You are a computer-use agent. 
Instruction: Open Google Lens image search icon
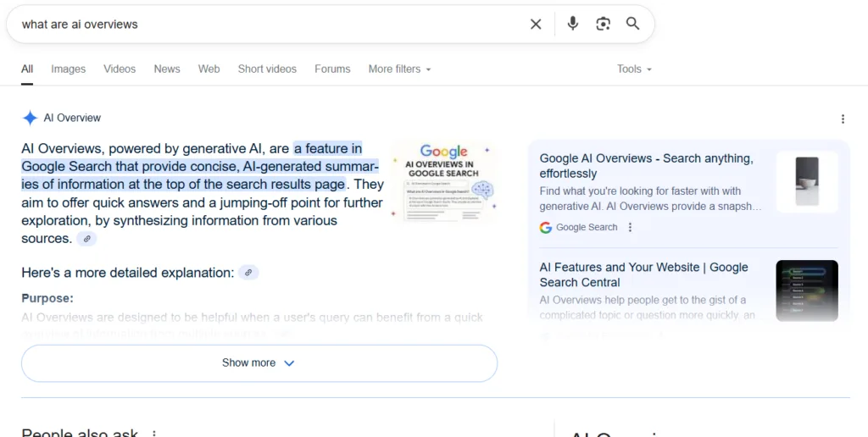point(603,24)
